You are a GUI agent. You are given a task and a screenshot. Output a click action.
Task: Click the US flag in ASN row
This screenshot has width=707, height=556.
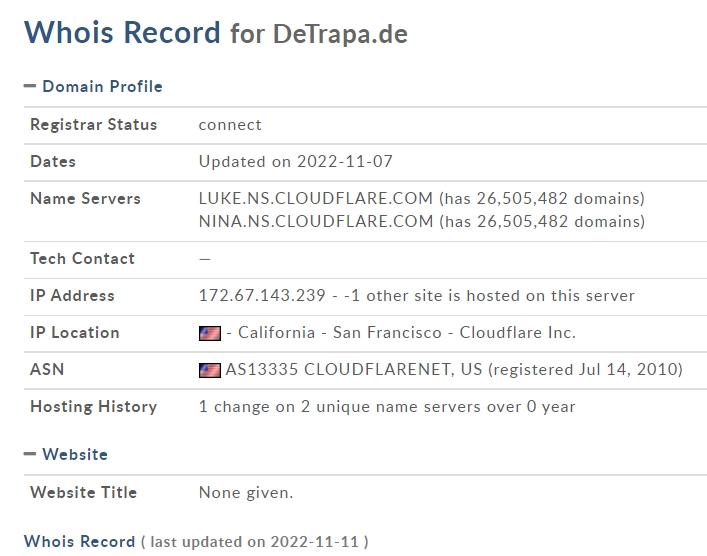(x=210, y=370)
